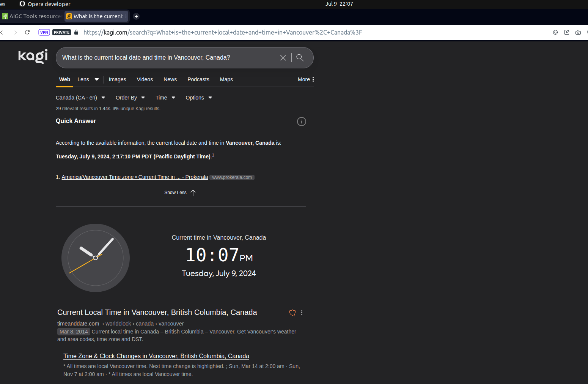This screenshot has height=384, width=588.
Task: Click the More vertical dots menu
Action: point(313,79)
